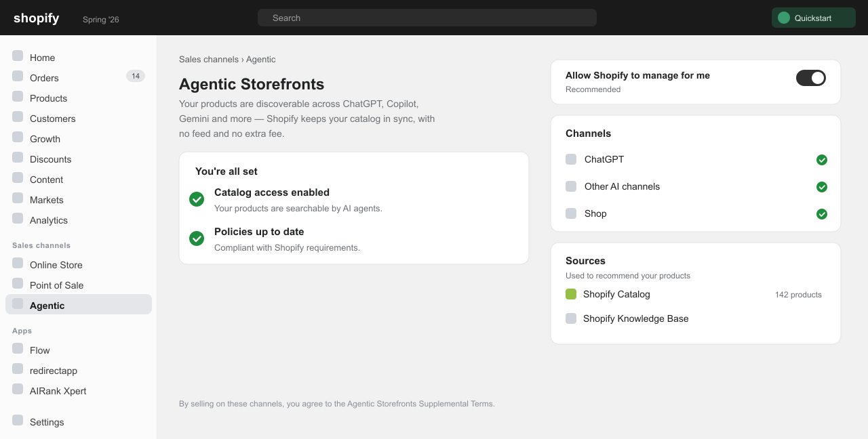Viewport: 868px width, 439px height.
Task: Click the Home sidebar icon
Action: click(x=18, y=56)
